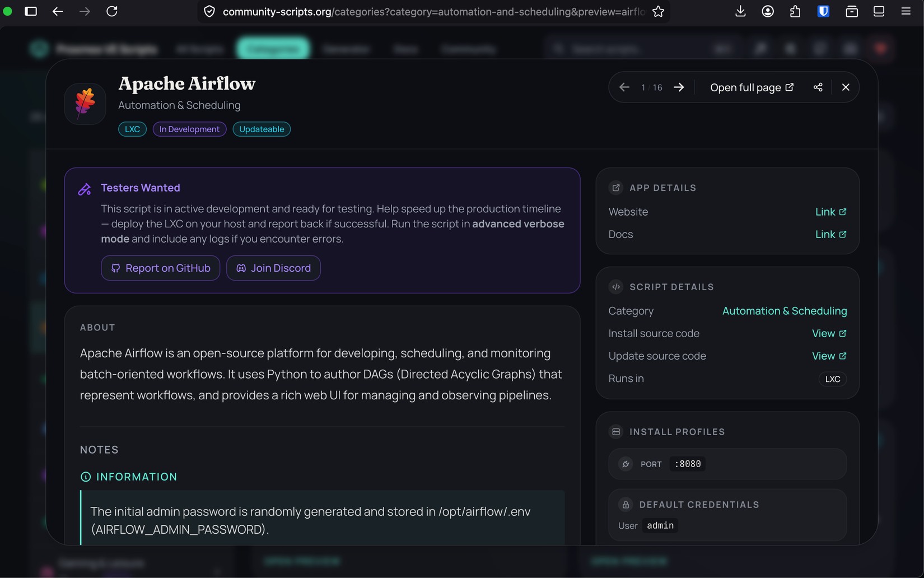Click the Automation & Scheduling subtitle
924x578 pixels.
click(x=179, y=105)
